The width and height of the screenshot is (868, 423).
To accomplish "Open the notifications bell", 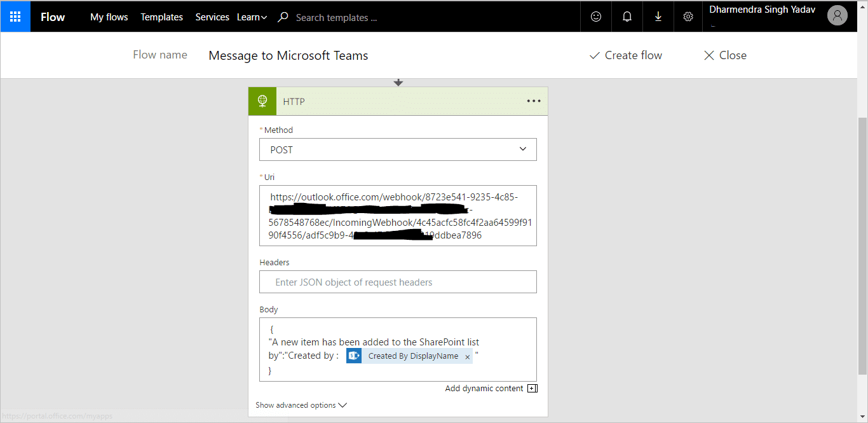I will coord(627,17).
